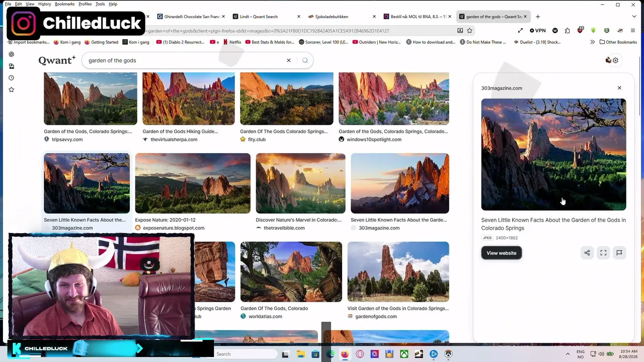Viewport: 644px width, 362px height.
Task: Open the View menu
Action: coord(30,4)
